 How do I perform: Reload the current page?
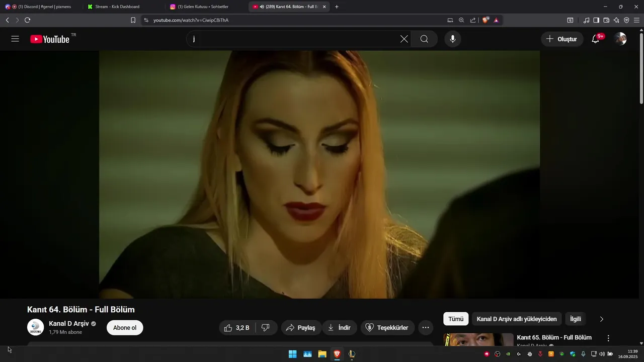point(28,20)
